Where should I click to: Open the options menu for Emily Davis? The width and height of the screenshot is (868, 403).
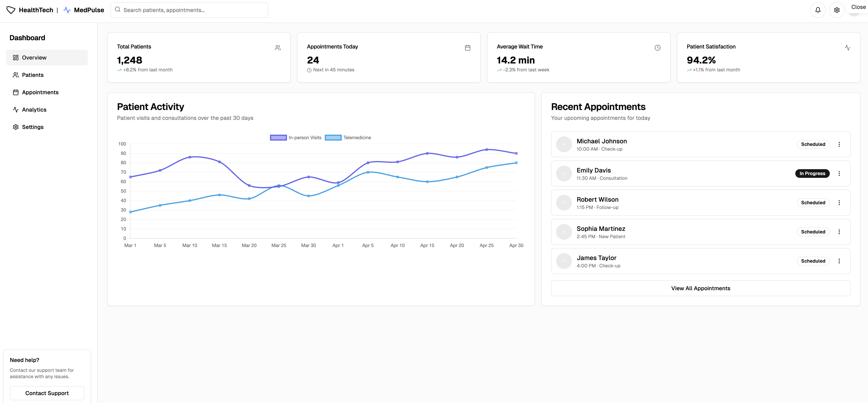coord(839,173)
